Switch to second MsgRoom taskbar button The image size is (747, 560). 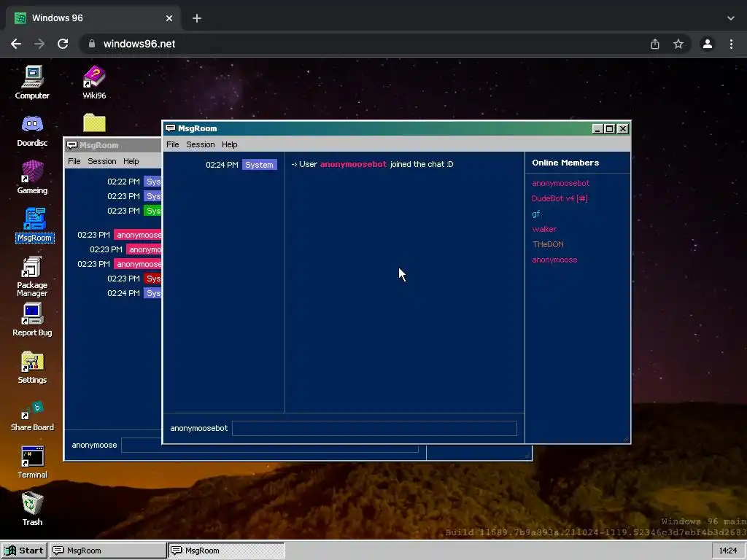pyautogui.click(x=226, y=551)
